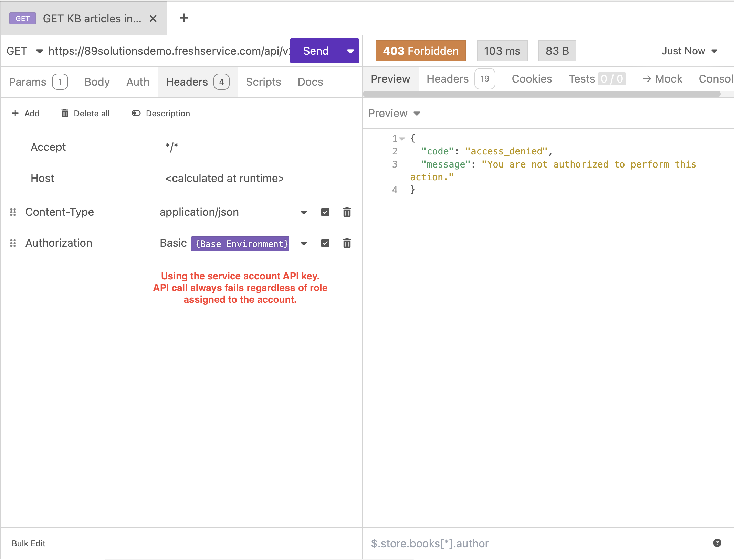734x560 pixels.
Task: Switch to the Auth tab
Action: pos(138,82)
